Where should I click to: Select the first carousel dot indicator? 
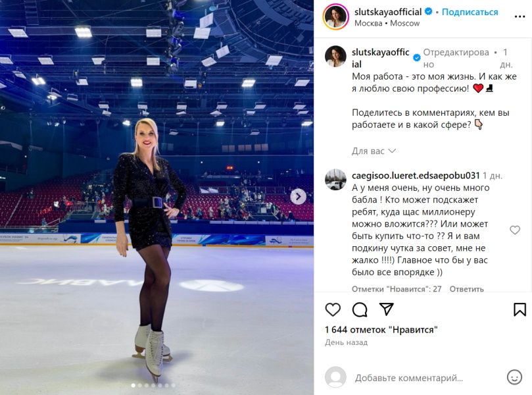click(x=133, y=385)
